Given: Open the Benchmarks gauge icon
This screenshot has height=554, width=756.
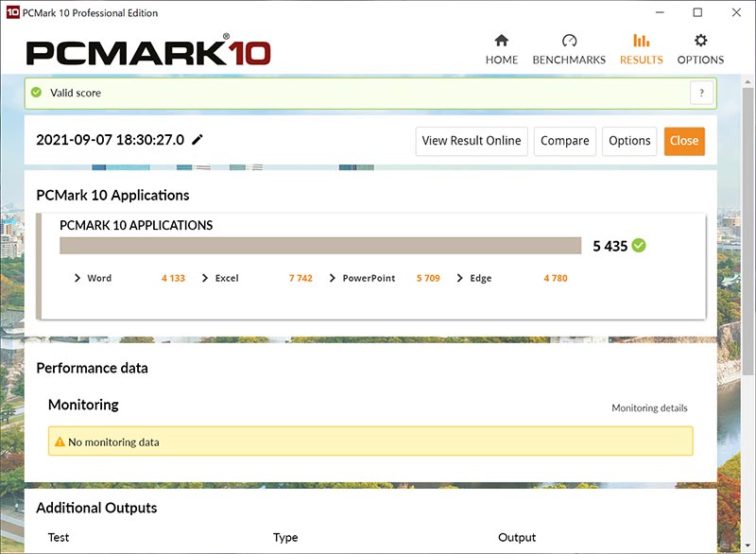Looking at the screenshot, I should [x=569, y=41].
